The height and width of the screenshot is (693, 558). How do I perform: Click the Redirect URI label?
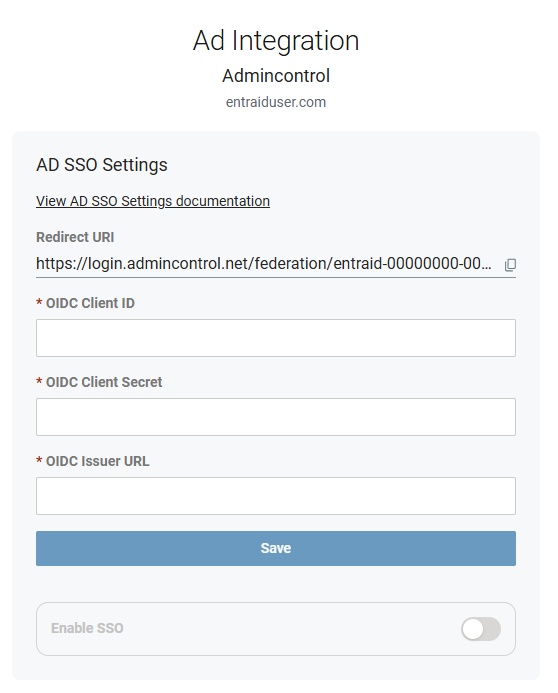[x=75, y=237]
